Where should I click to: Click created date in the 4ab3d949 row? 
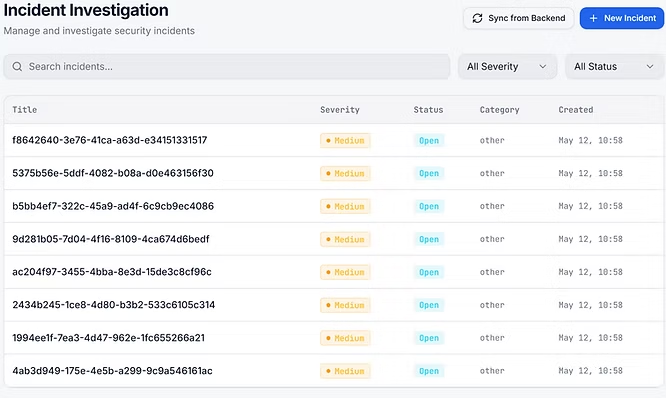pyautogui.click(x=590, y=371)
